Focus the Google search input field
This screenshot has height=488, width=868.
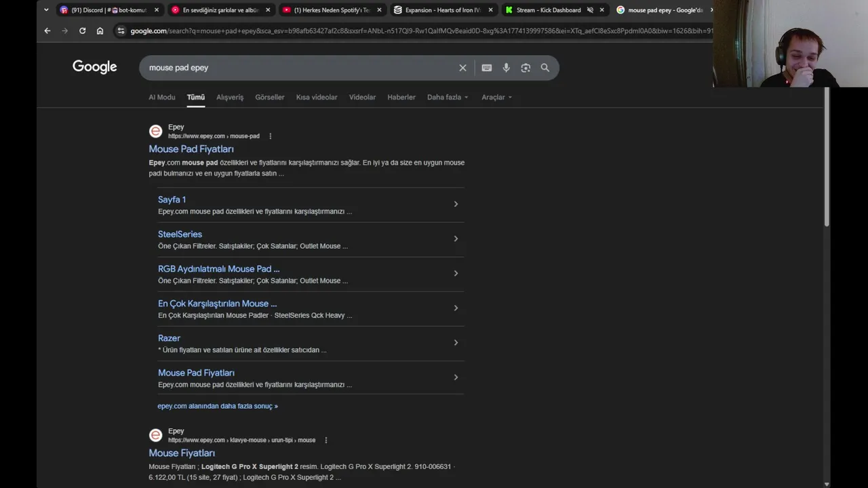click(298, 68)
